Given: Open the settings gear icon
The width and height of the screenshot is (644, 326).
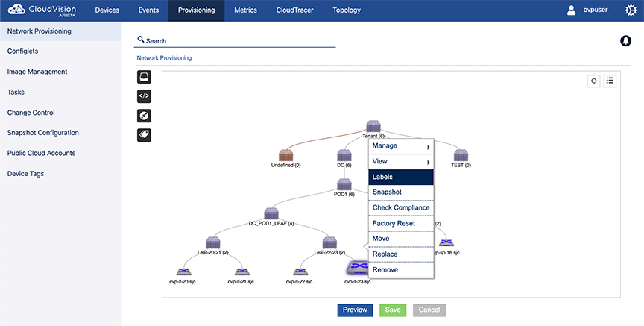Looking at the screenshot, I should click(x=631, y=10).
